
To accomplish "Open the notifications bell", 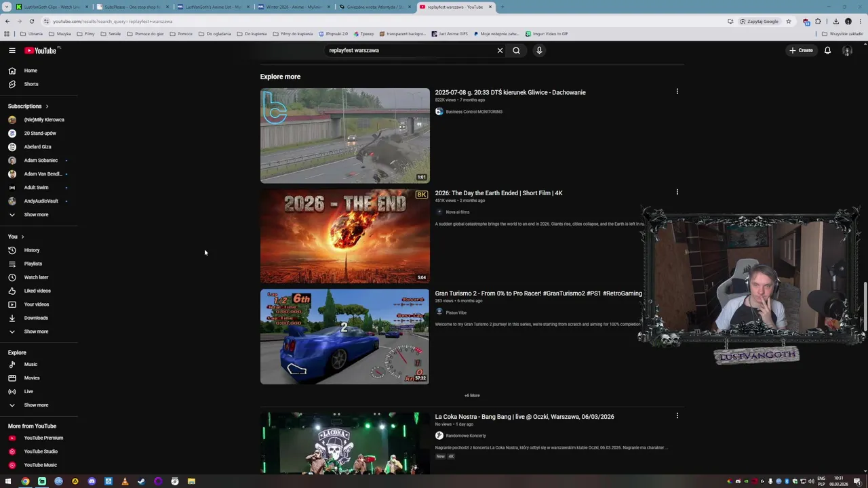I will click(827, 50).
